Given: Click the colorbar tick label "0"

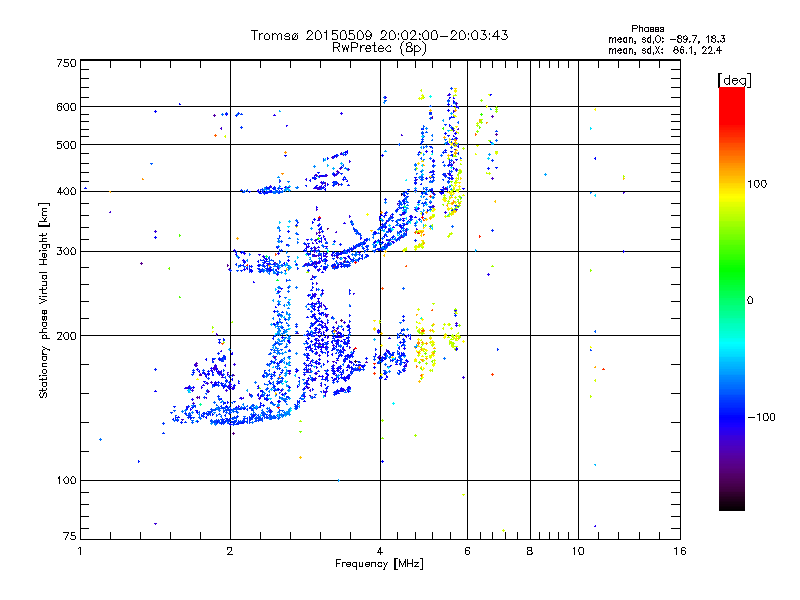Looking at the screenshot, I should 750,301.
